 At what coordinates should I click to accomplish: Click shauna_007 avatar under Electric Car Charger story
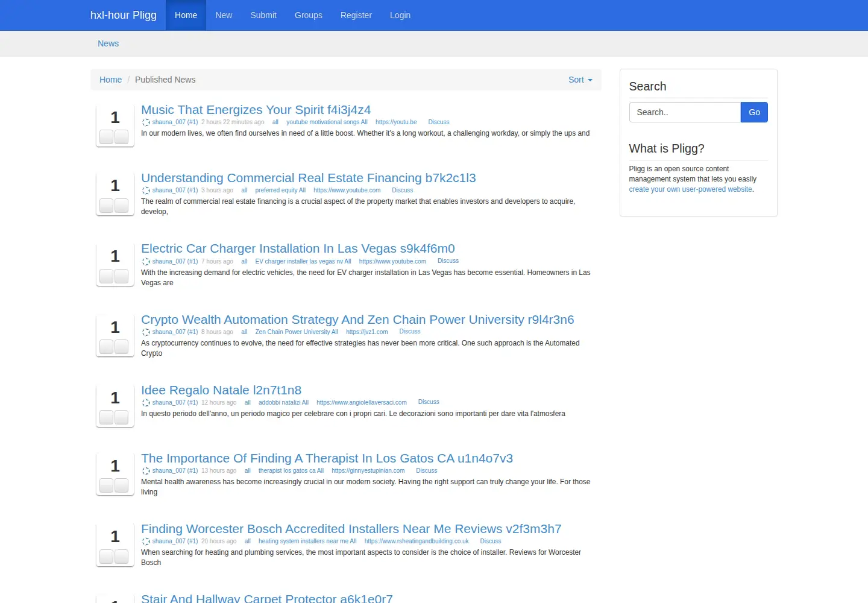coord(146,262)
